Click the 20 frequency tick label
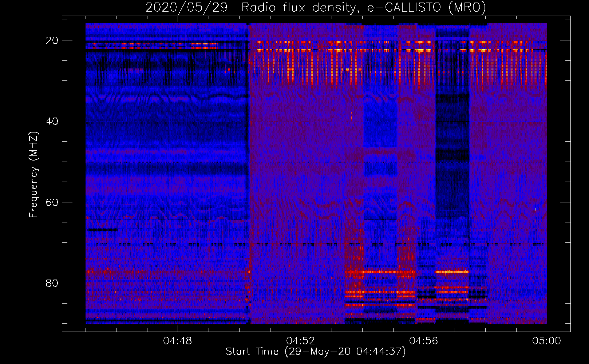This screenshot has height=364, width=589. (52, 40)
